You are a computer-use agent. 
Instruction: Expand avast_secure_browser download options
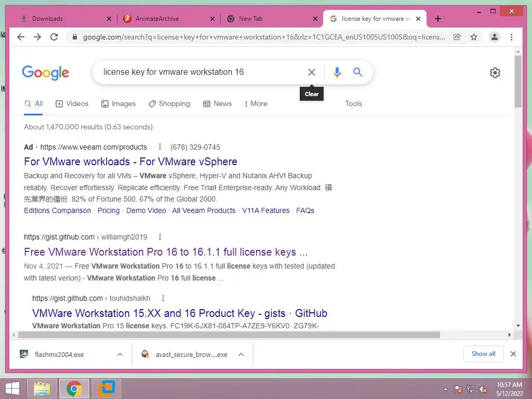tap(241, 354)
